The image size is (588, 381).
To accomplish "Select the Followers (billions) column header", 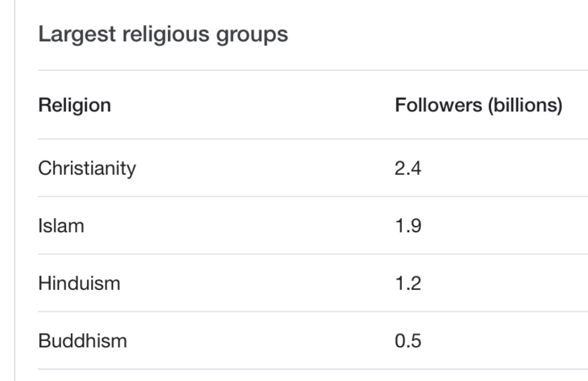I will 479,105.
